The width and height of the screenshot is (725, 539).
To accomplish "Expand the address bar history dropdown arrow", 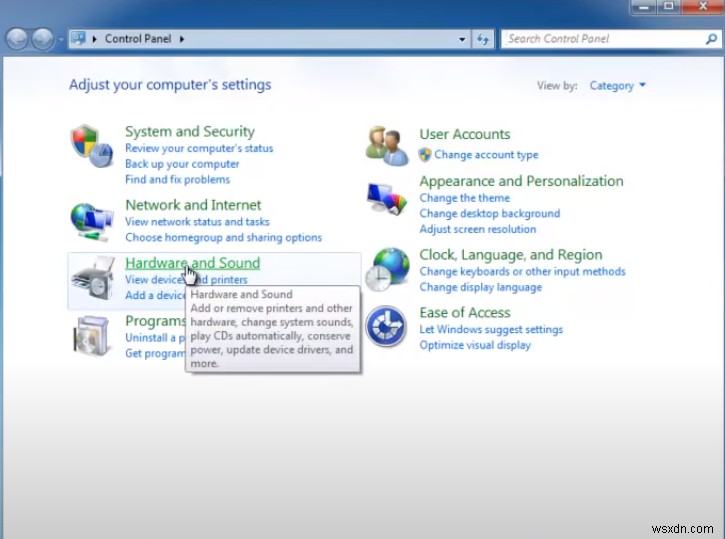I will pyautogui.click(x=462, y=39).
